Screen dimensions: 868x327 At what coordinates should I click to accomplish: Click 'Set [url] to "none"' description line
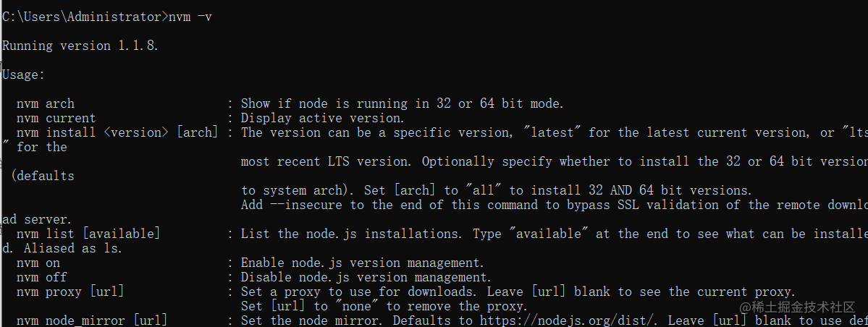(384, 305)
